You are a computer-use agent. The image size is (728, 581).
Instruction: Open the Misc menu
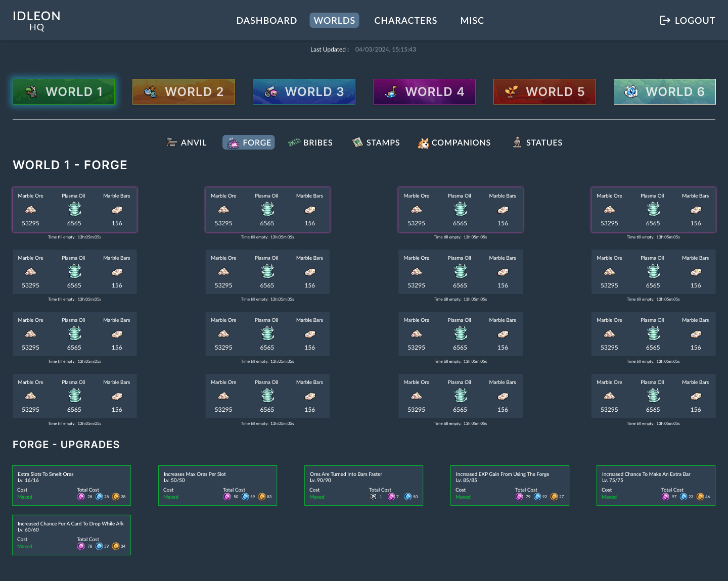point(472,20)
